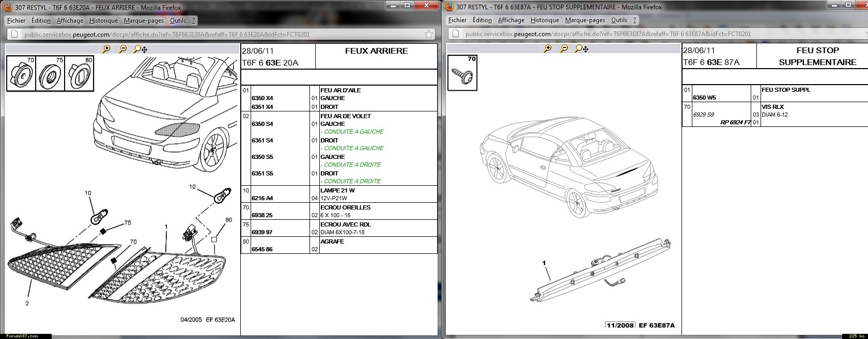Focus the address bar in the FEUX ARRIERE window
This screenshot has height=339, width=868.
222,35
